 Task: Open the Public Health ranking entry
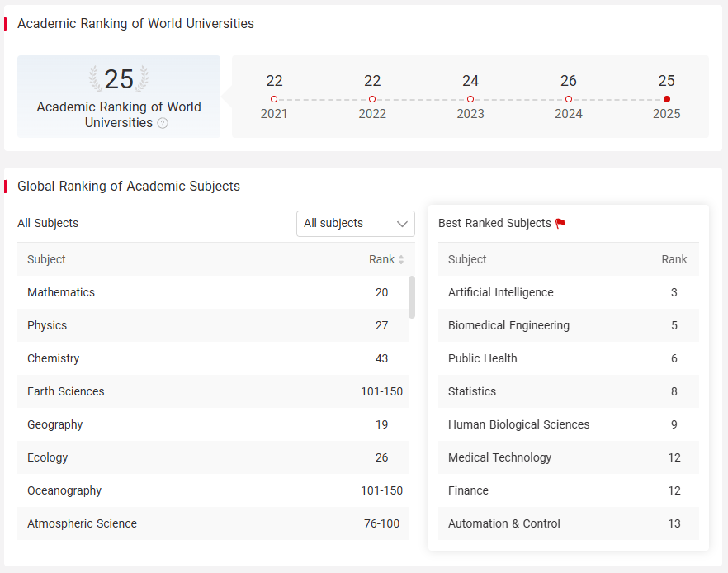point(568,358)
